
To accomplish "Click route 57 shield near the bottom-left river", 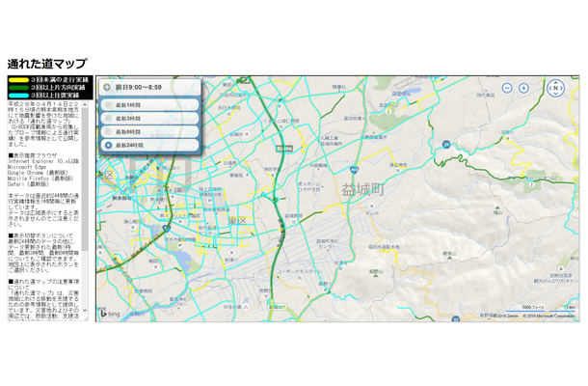I will pyautogui.click(x=167, y=228).
